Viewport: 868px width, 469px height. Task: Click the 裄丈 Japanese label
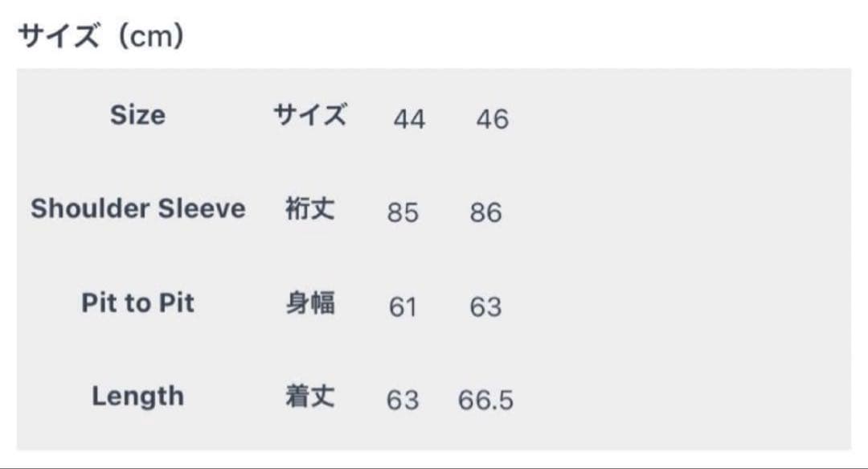click(310, 209)
